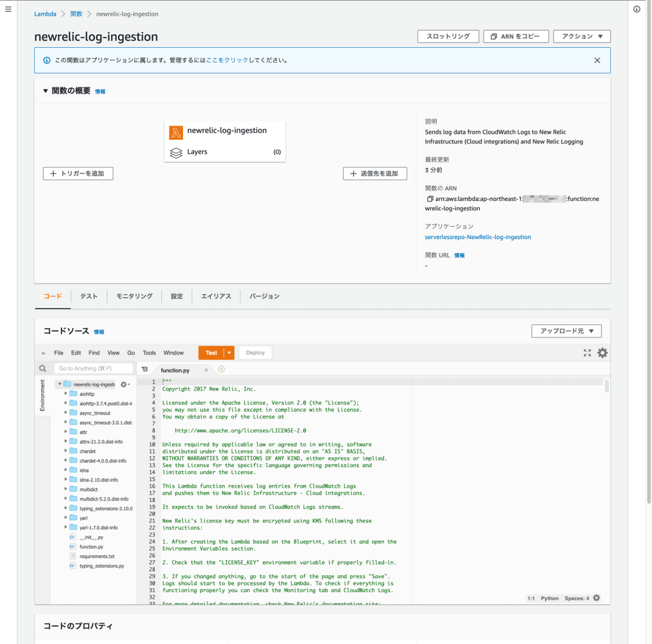Screen dimensions: 652x644
Task: Collapse the newrelic-log-ingestion root folder
Action: pos(60,384)
